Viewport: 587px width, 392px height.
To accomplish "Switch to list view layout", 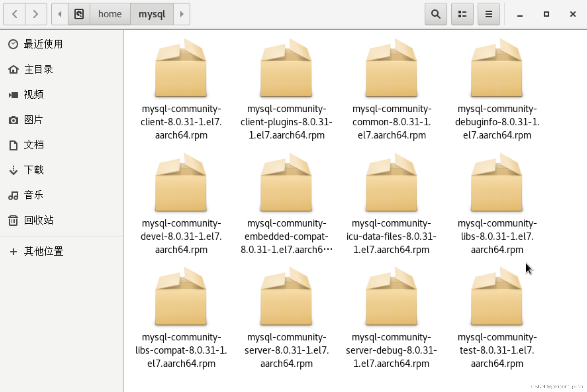I will (462, 14).
